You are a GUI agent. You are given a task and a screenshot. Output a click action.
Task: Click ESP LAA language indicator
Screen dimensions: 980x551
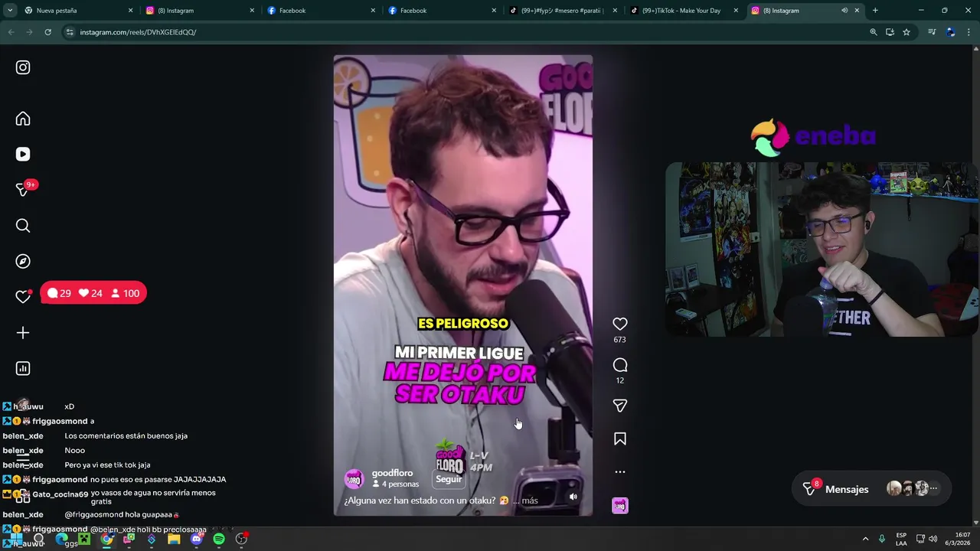click(901, 539)
